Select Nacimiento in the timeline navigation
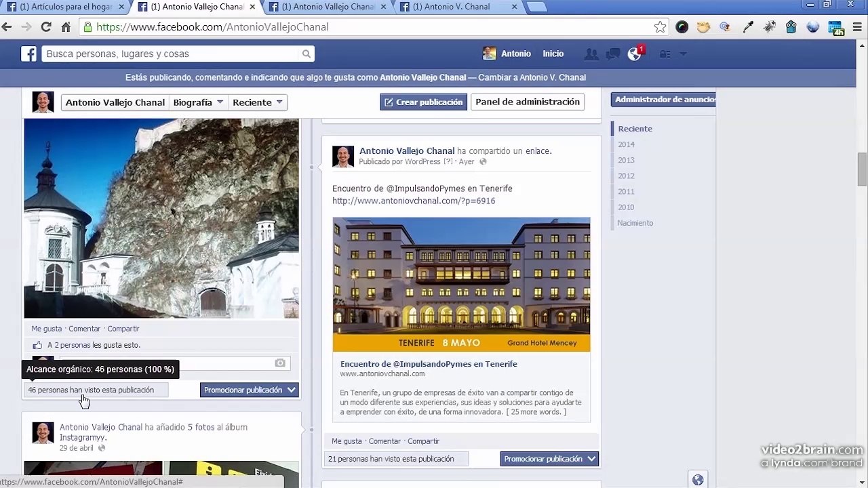The image size is (868, 488). point(635,223)
